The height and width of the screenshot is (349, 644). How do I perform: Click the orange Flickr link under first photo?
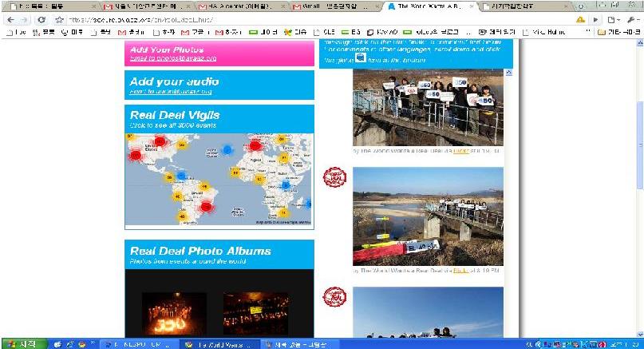[461, 150]
